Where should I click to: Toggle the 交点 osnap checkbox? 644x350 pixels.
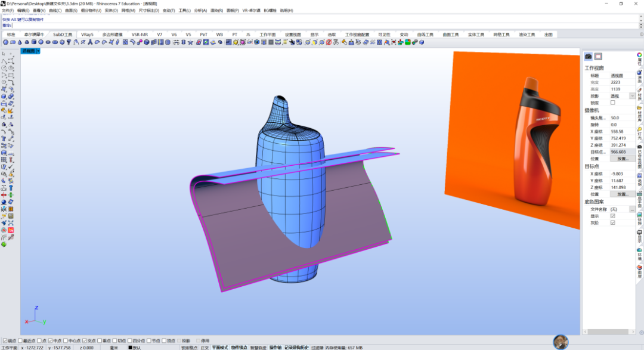point(85,340)
